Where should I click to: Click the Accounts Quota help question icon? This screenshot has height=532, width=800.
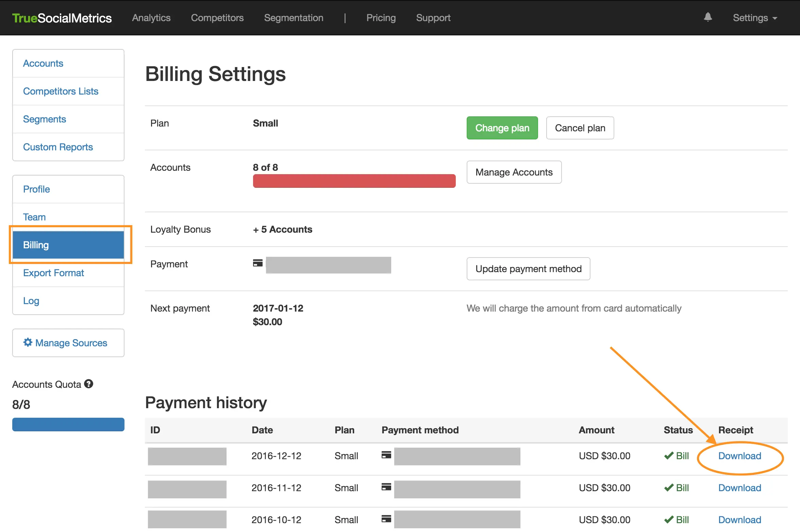pos(89,384)
